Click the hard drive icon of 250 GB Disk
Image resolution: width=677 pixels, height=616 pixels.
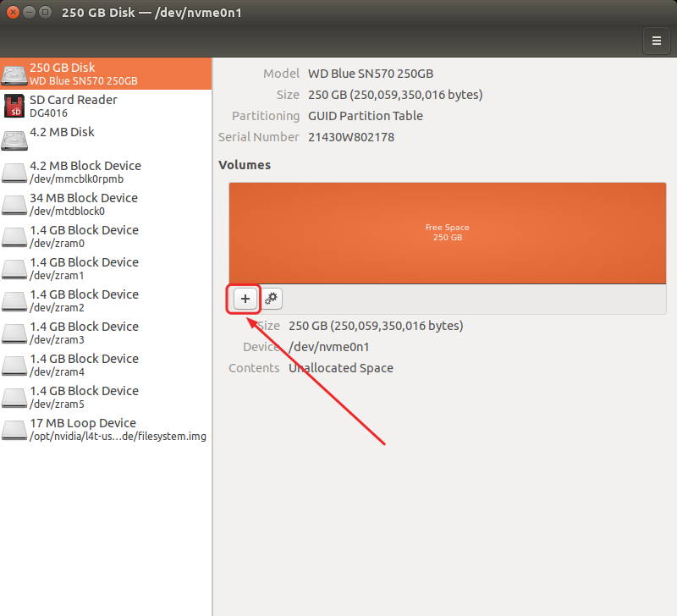tap(14, 74)
